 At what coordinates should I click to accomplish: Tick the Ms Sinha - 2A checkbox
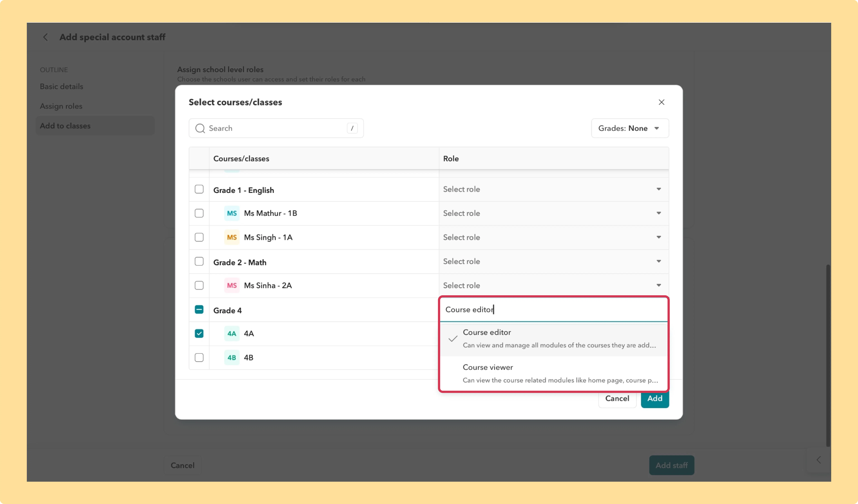(199, 285)
